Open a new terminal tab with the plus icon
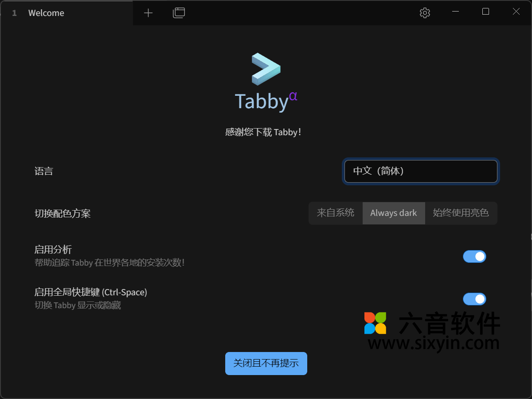 [148, 12]
